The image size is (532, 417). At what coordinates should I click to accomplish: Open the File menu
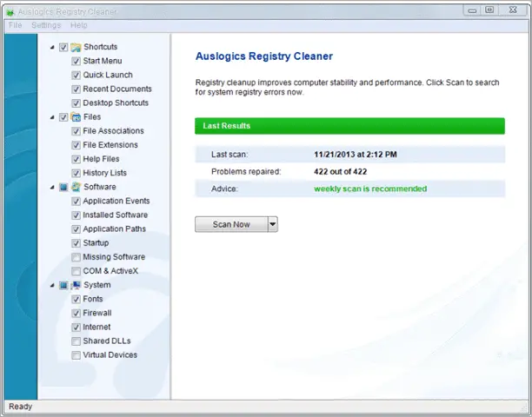click(16, 25)
